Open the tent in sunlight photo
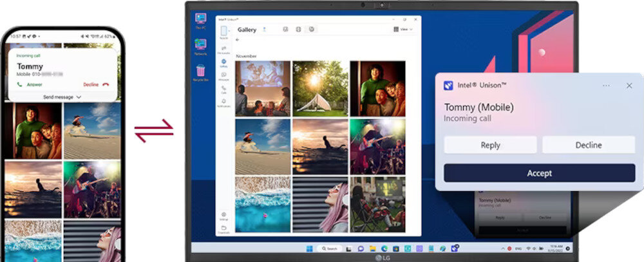The width and height of the screenshot is (644, 262). click(x=320, y=89)
